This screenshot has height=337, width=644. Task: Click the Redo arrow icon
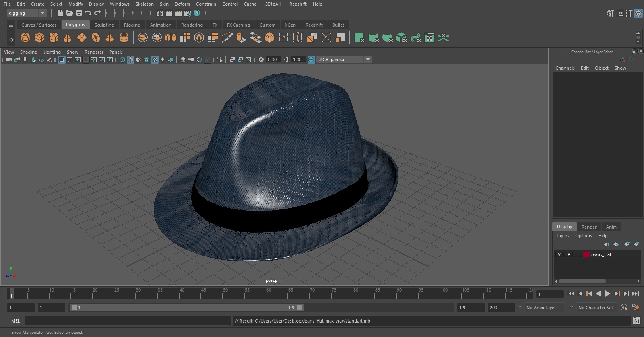click(97, 13)
